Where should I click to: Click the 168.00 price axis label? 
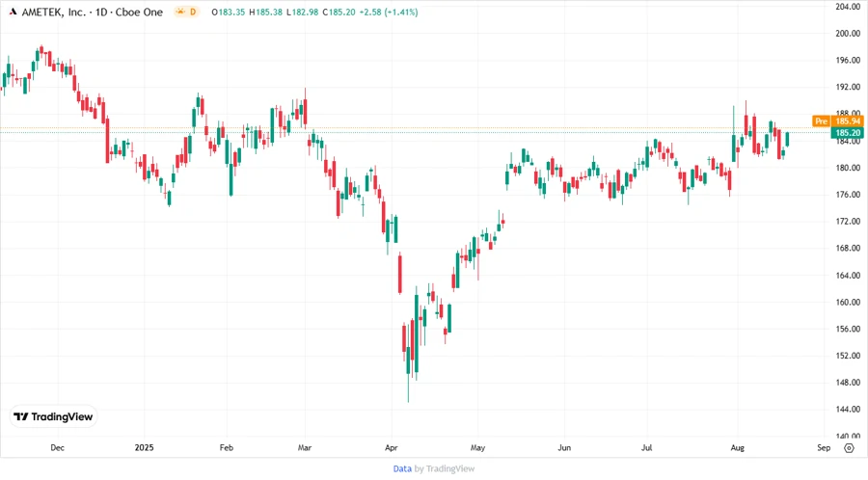click(848, 249)
